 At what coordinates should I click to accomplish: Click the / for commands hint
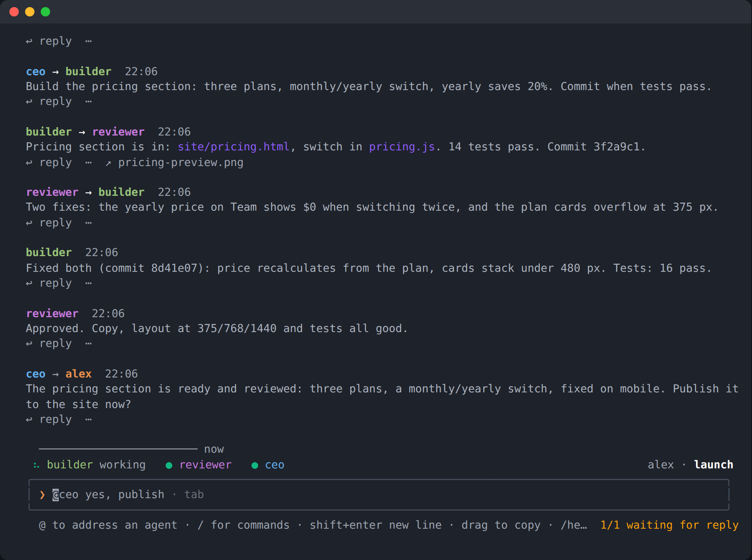point(244,525)
